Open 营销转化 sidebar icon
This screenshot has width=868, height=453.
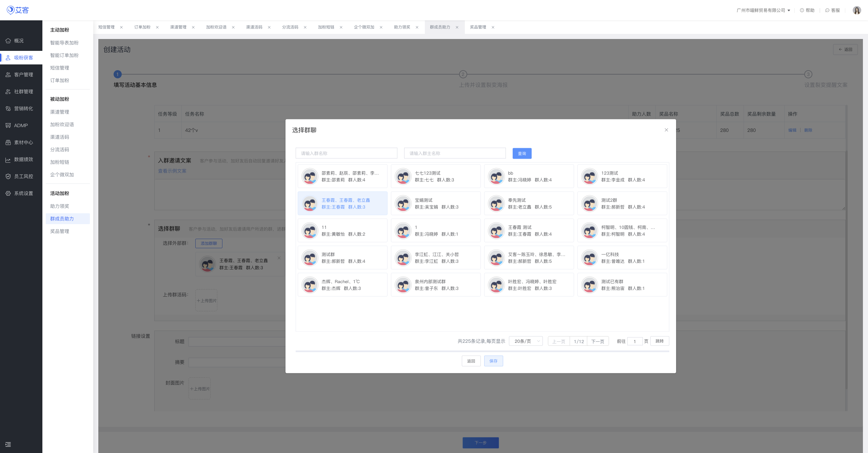pyautogui.click(x=8, y=109)
